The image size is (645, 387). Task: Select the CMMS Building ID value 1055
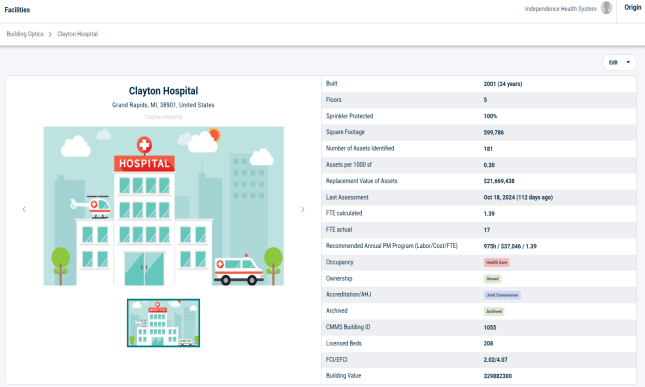pyautogui.click(x=490, y=327)
